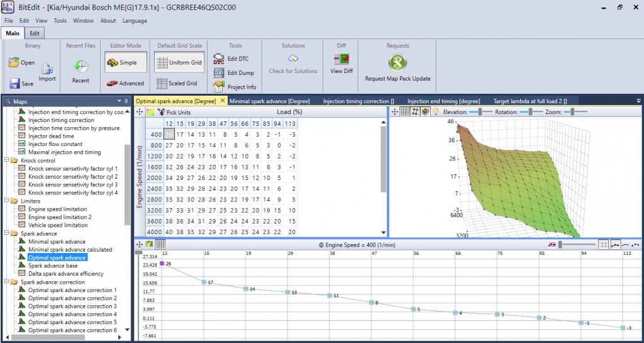Click the Import icon
The width and height of the screenshot is (644, 343).
[47, 69]
